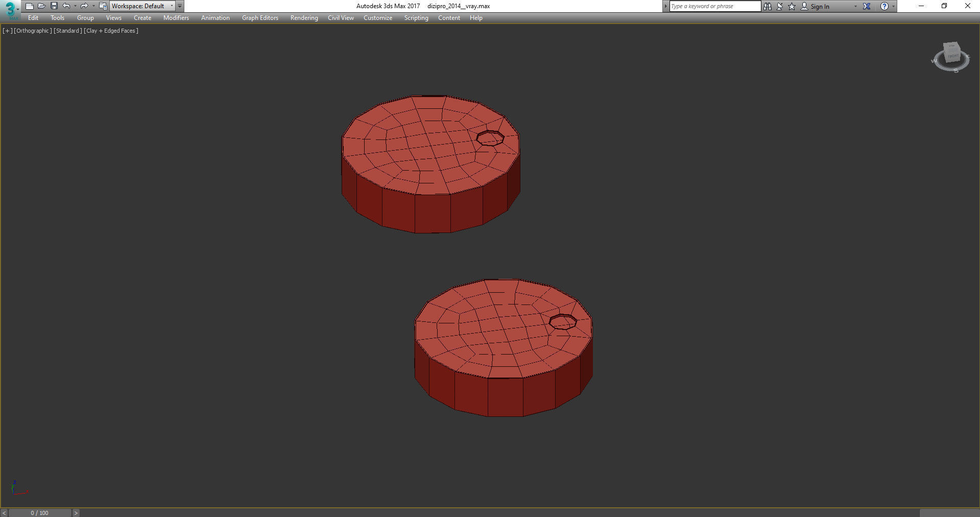
Task: Open Customize Quick Access Toolbar arrow
Action: [x=180, y=6]
